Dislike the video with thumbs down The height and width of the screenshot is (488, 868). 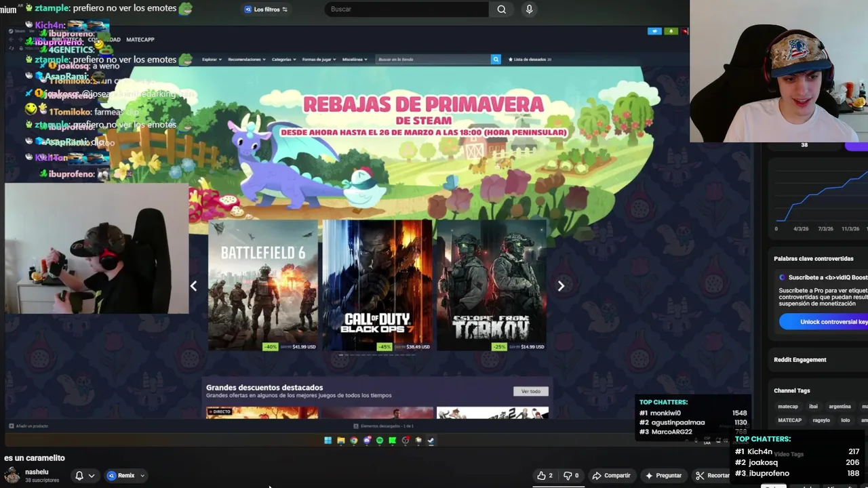(572, 476)
